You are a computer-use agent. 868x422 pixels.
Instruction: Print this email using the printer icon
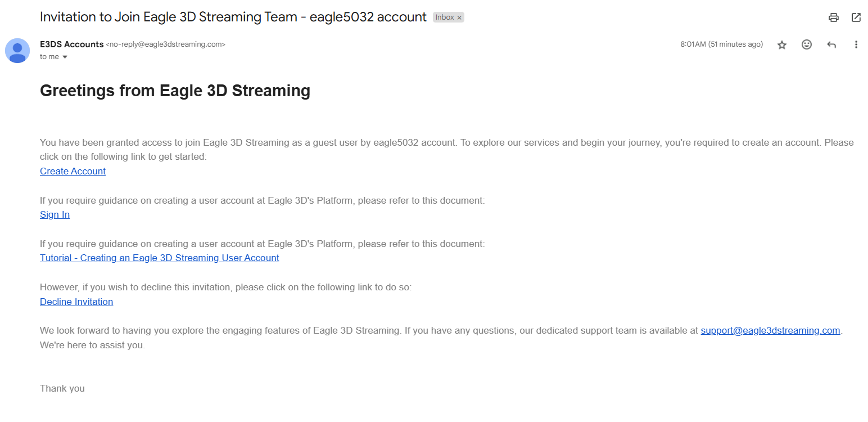point(833,17)
